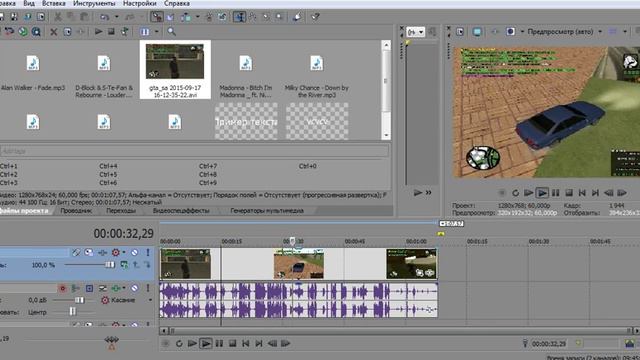Switch to the Генераторы мультимедиа tab

pos(267,211)
